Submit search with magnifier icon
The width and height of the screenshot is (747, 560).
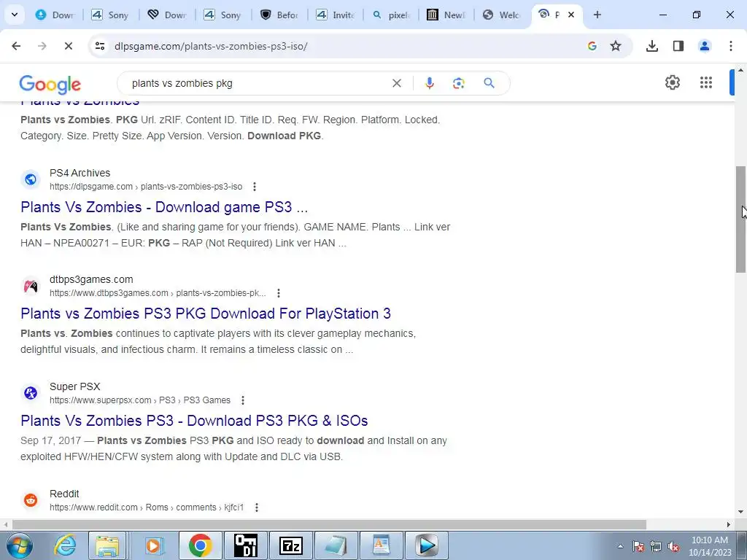[489, 83]
